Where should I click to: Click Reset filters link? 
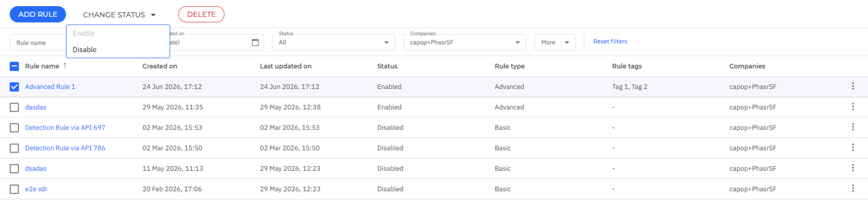click(610, 41)
